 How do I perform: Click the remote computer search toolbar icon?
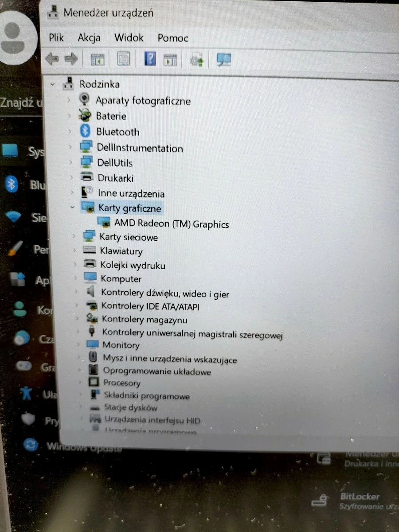pos(223,59)
